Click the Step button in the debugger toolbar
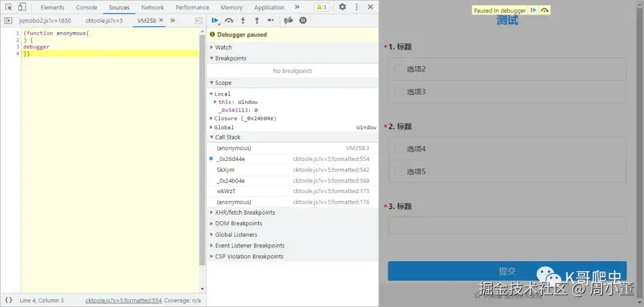Viewport: 644px width, 307px height. coord(270,20)
